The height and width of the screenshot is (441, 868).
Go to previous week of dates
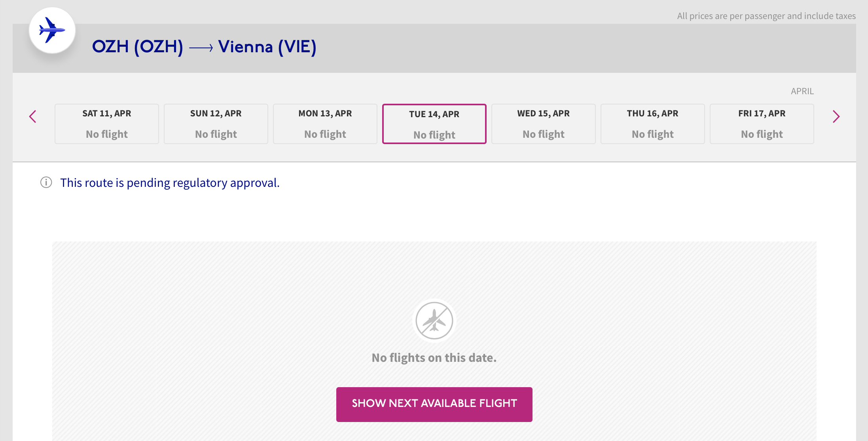pos(33,117)
